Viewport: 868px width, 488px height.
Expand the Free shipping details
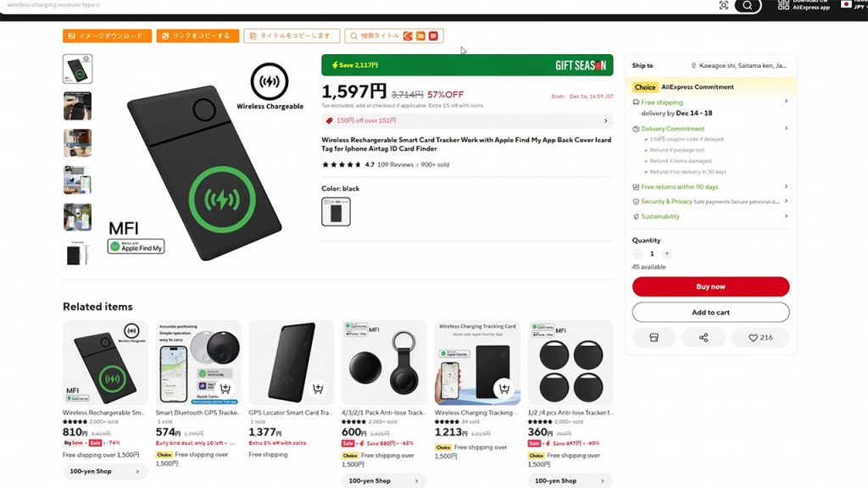(x=786, y=102)
